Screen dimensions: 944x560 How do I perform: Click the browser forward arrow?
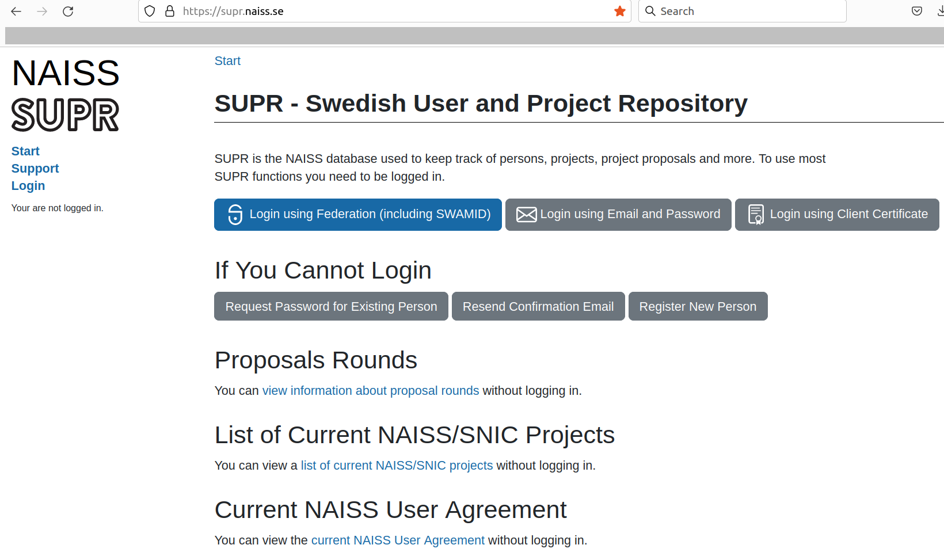(42, 11)
